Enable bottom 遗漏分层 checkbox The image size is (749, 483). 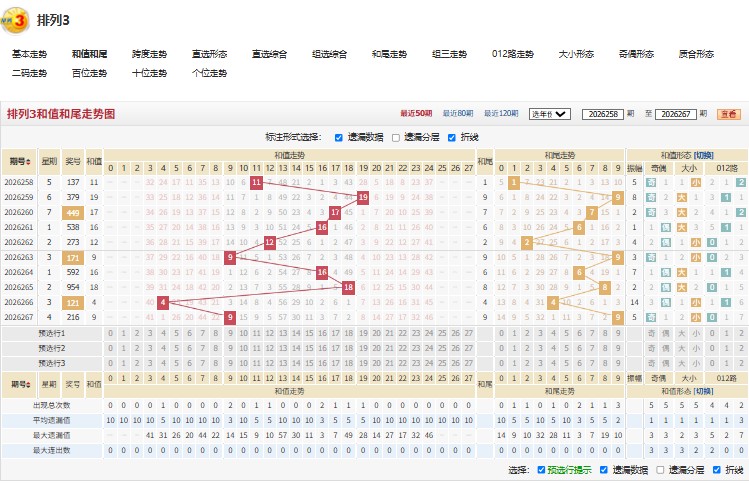coord(660,470)
